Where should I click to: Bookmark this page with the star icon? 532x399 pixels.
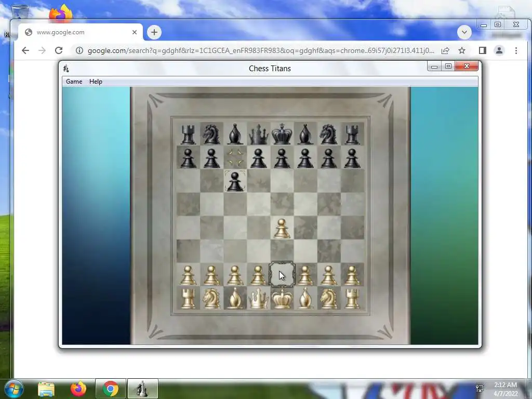tap(462, 50)
